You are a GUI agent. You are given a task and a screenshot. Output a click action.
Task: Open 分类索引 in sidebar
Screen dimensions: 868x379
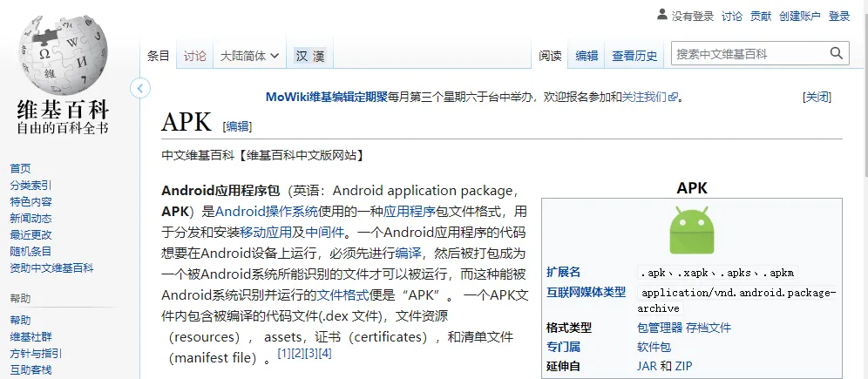point(31,186)
